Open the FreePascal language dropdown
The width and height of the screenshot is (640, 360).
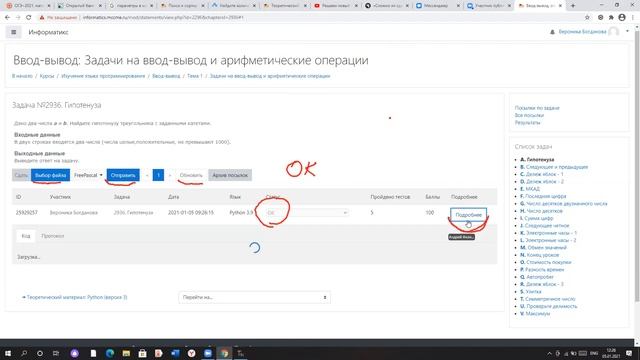(88, 175)
